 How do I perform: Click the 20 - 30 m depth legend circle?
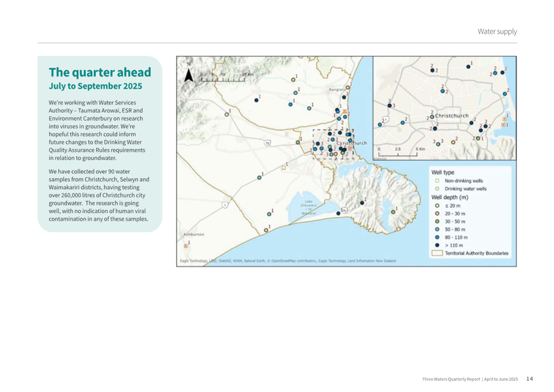(x=437, y=213)
